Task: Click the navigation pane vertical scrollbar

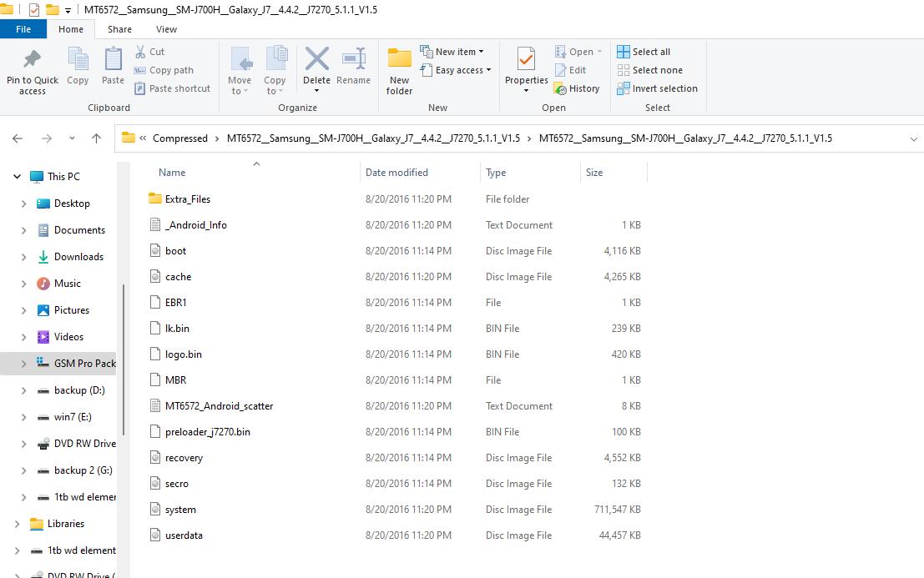Action: [x=124, y=360]
